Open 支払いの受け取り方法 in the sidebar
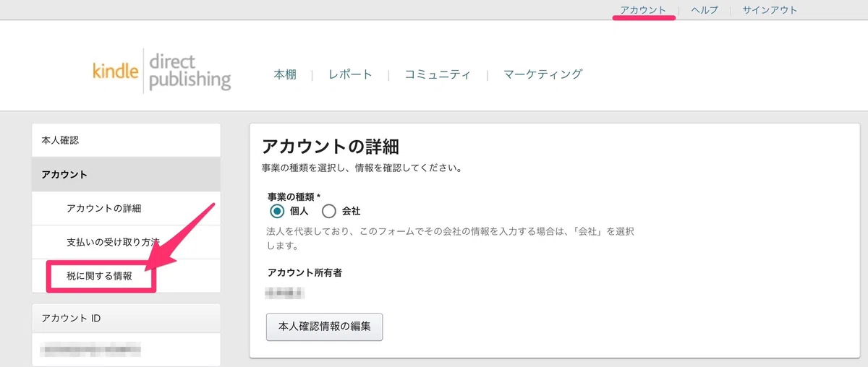This screenshot has height=367, width=868. [x=126, y=241]
